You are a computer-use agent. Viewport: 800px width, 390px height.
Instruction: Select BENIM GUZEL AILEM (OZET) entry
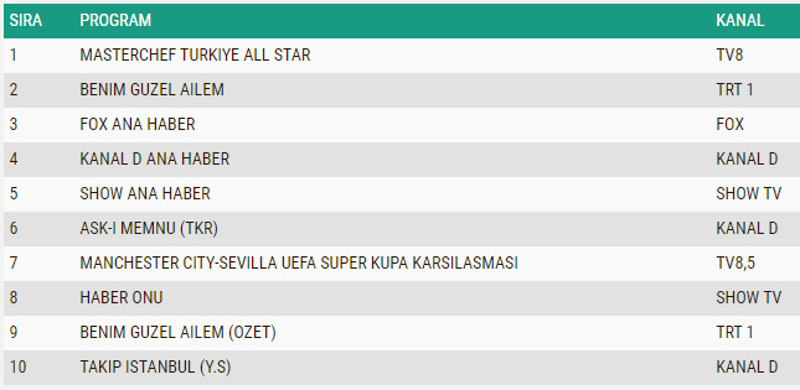178,332
